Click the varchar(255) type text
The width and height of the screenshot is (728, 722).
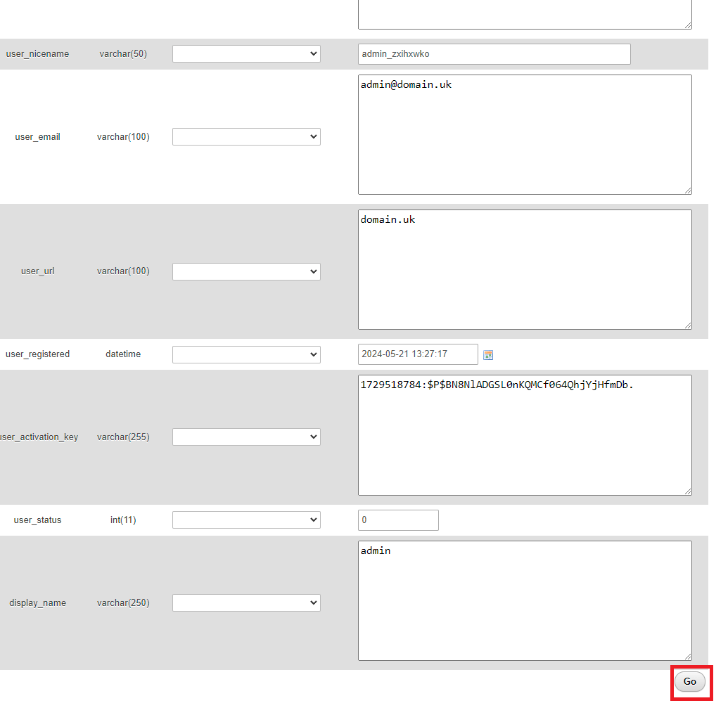point(123,437)
